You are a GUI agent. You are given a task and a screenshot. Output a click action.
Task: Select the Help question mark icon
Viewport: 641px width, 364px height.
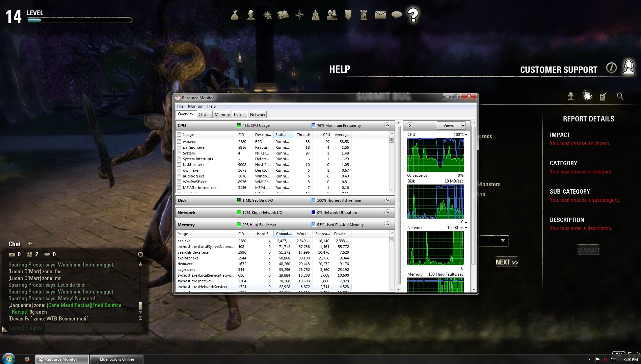tap(413, 15)
